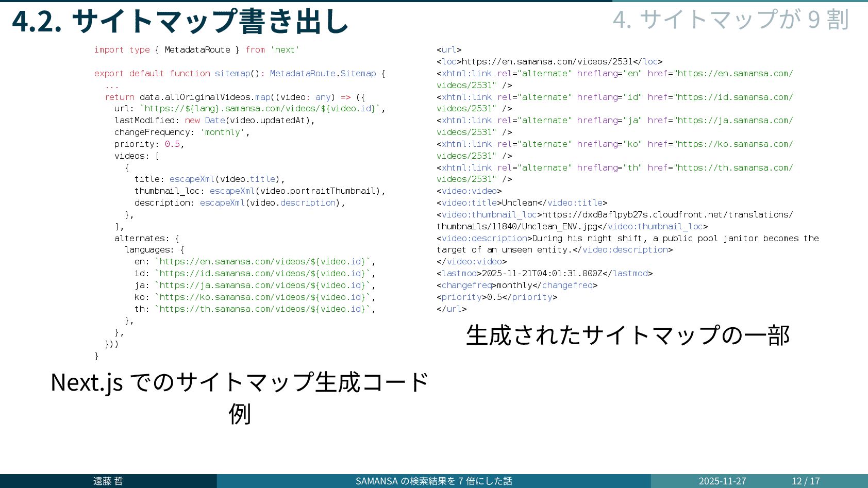Click the "<video:description>During his night shift" line
Image resolution: width=868 pixels, height=488 pixels.
click(x=628, y=244)
